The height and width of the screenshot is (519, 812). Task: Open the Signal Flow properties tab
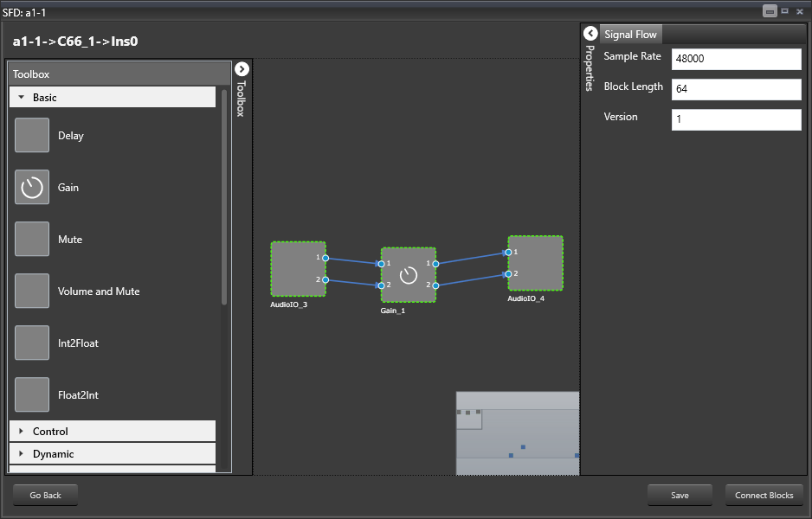click(x=630, y=34)
